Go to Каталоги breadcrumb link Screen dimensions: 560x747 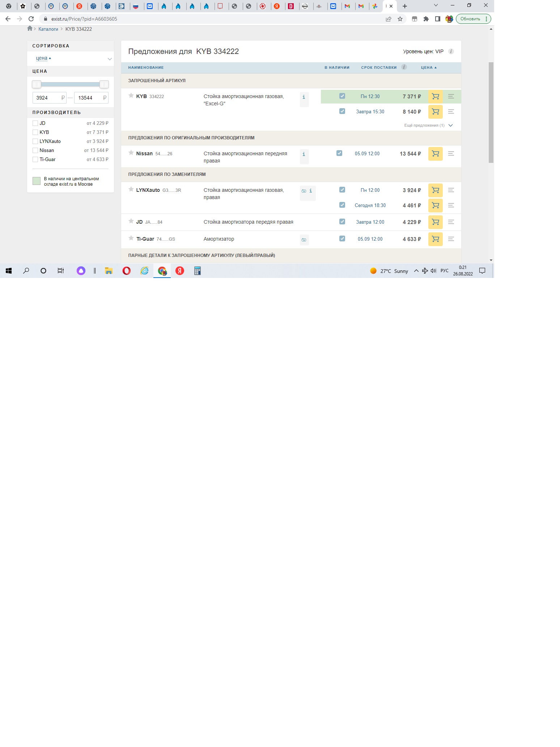click(48, 29)
